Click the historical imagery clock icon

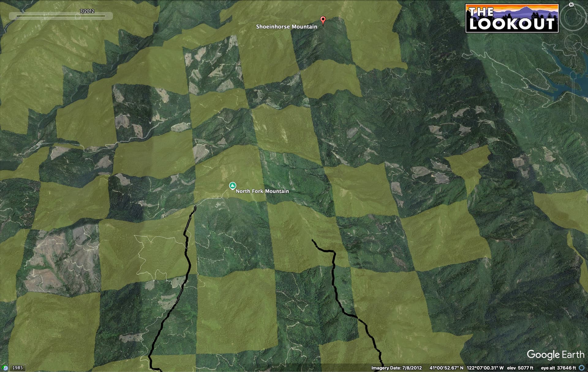click(5, 368)
